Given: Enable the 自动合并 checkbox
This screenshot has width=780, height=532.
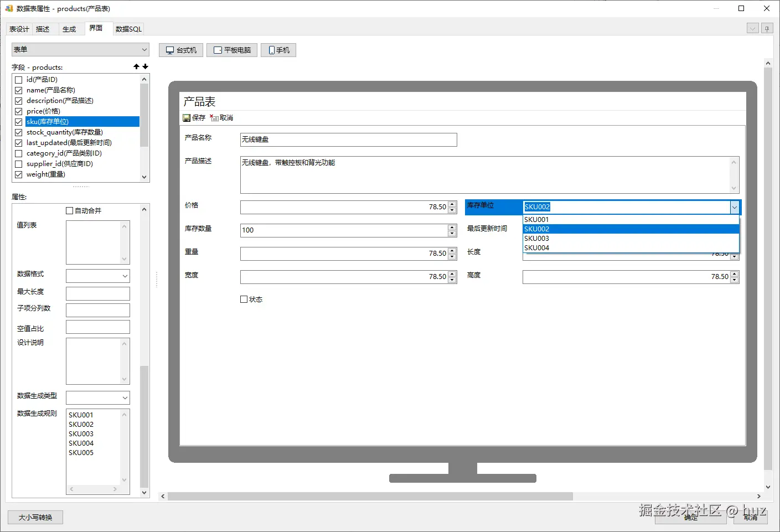Looking at the screenshot, I should click(70, 210).
